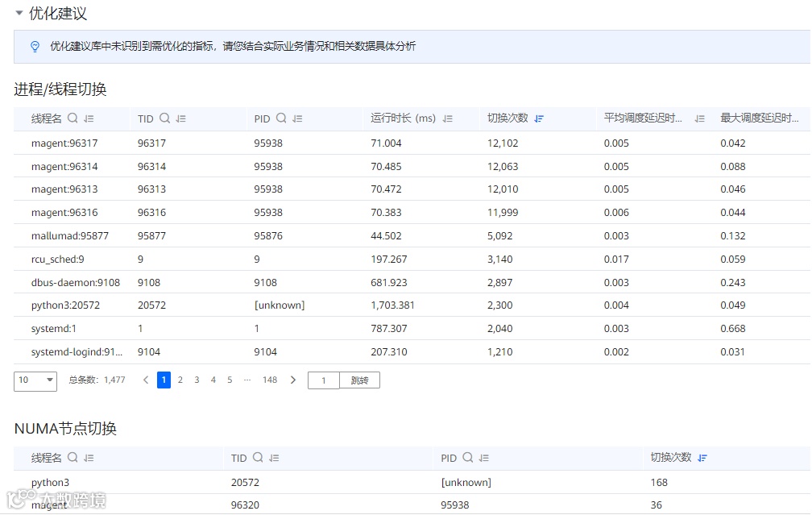Select row mallumad:95877
The height and width of the screenshot is (515, 812).
412,235
